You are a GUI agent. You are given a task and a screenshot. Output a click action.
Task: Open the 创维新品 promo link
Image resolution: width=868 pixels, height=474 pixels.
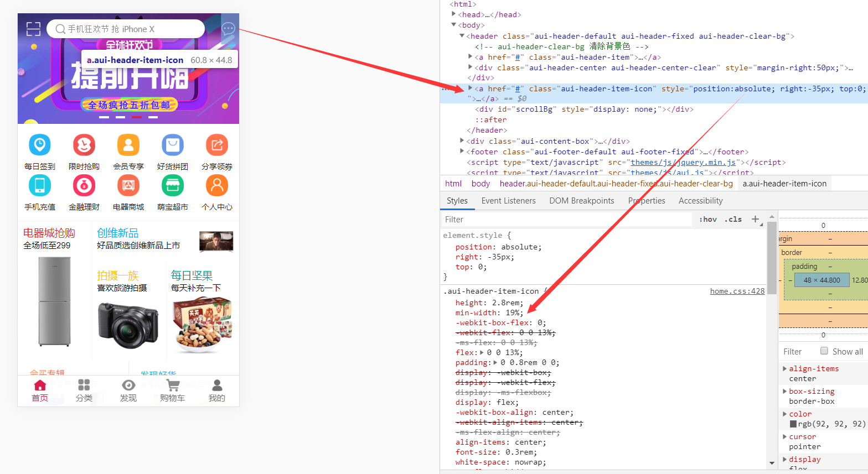118,233
